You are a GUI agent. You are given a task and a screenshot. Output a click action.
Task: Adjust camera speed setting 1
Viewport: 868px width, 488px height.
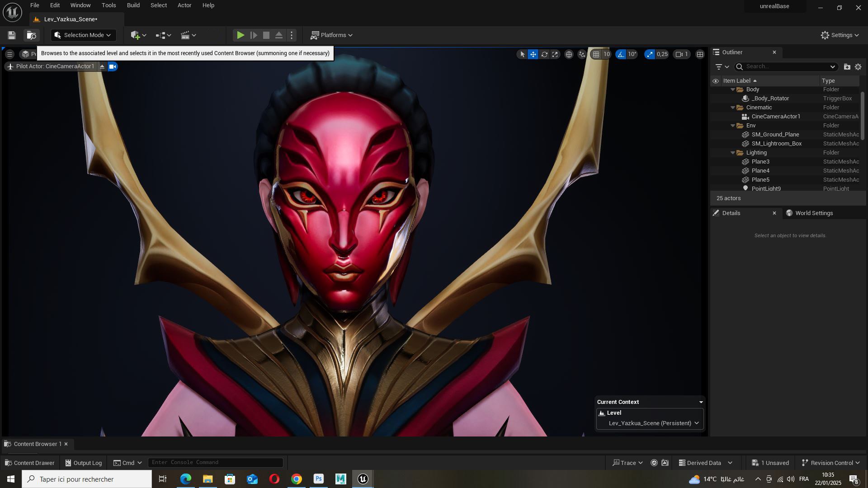click(x=682, y=54)
